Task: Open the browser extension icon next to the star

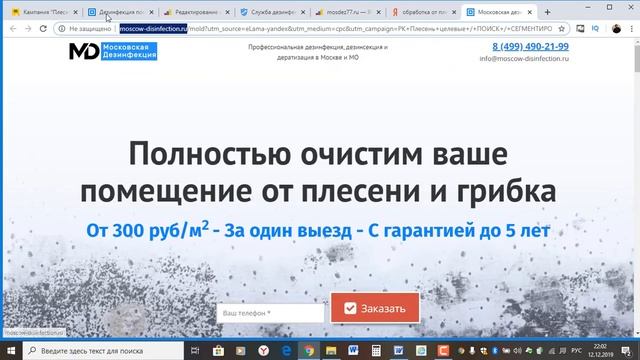Action: point(580,29)
